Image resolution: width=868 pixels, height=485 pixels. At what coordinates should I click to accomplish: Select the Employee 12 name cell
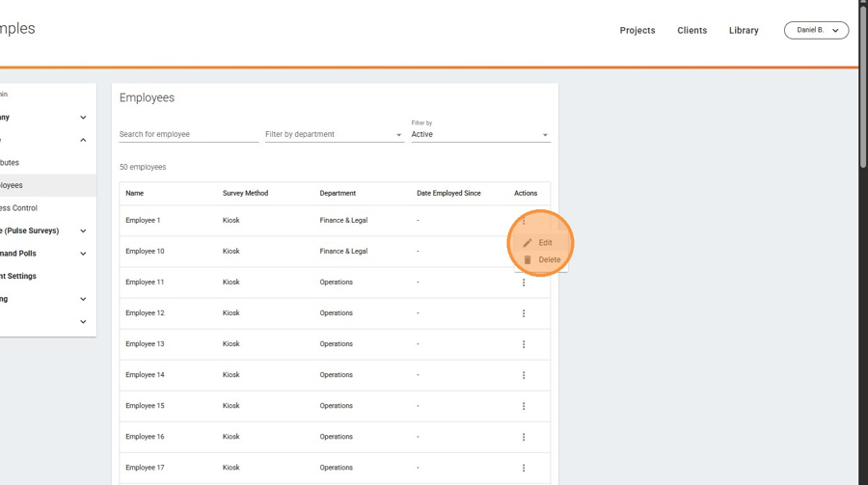point(145,313)
